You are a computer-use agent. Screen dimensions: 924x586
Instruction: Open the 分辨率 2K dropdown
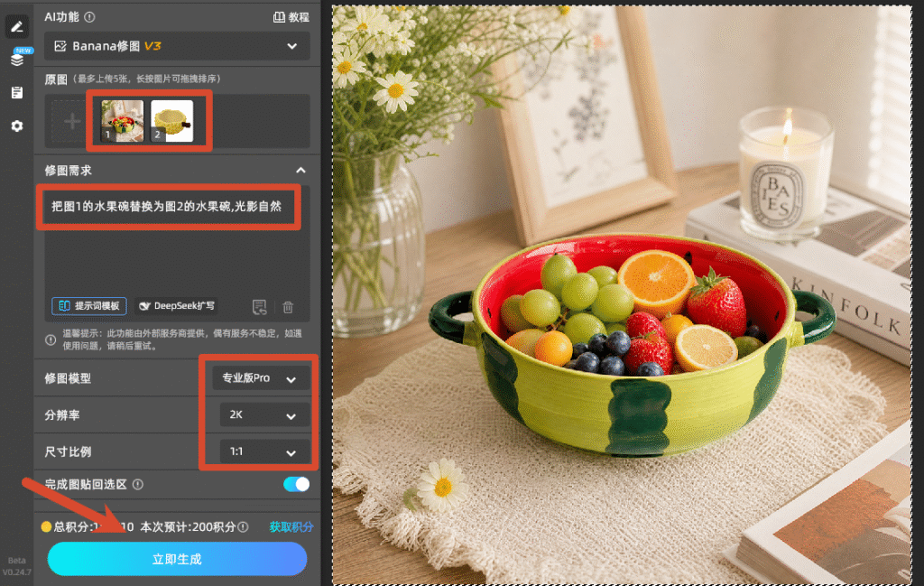click(264, 415)
